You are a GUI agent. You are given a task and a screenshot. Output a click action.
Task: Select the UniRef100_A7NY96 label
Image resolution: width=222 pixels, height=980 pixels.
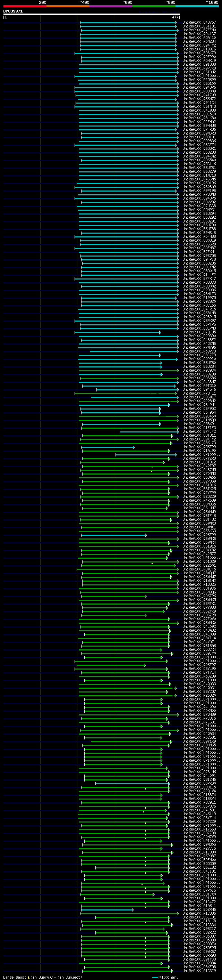pyautogui.click(x=199, y=347)
